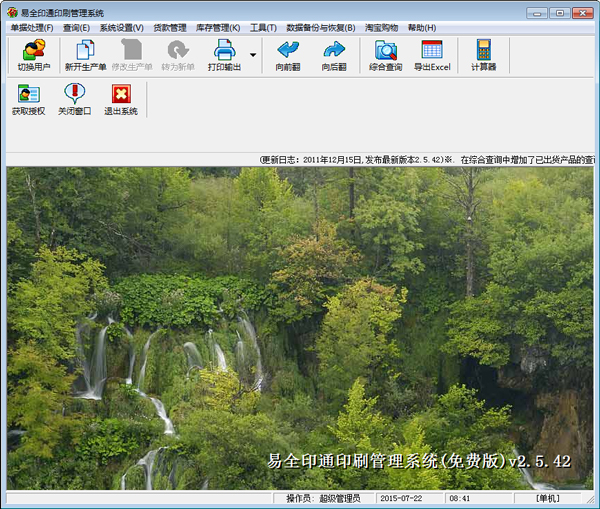Open the 单据处理(F) menu
The height and width of the screenshot is (509, 600).
pos(32,28)
